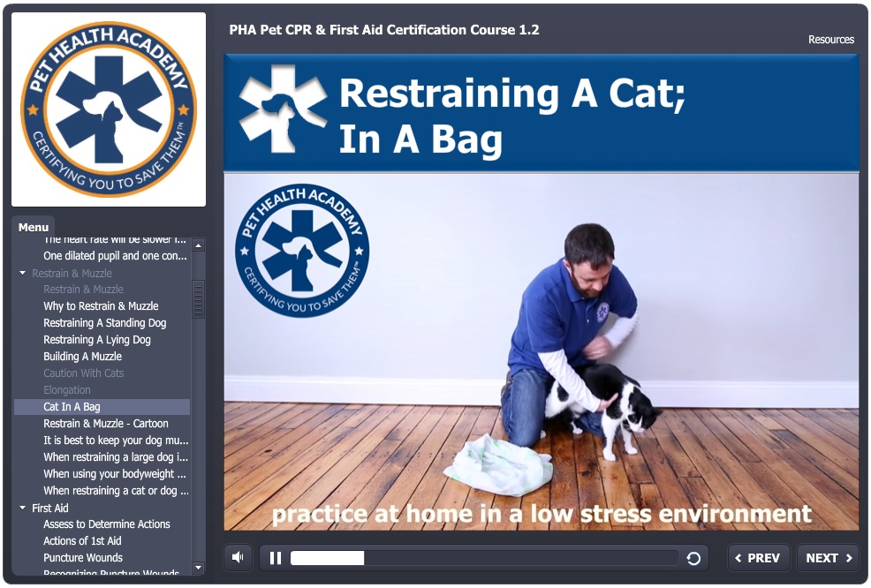The image size is (871, 588).
Task: Click the video progress seekbar
Action: click(x=483, y=558)
